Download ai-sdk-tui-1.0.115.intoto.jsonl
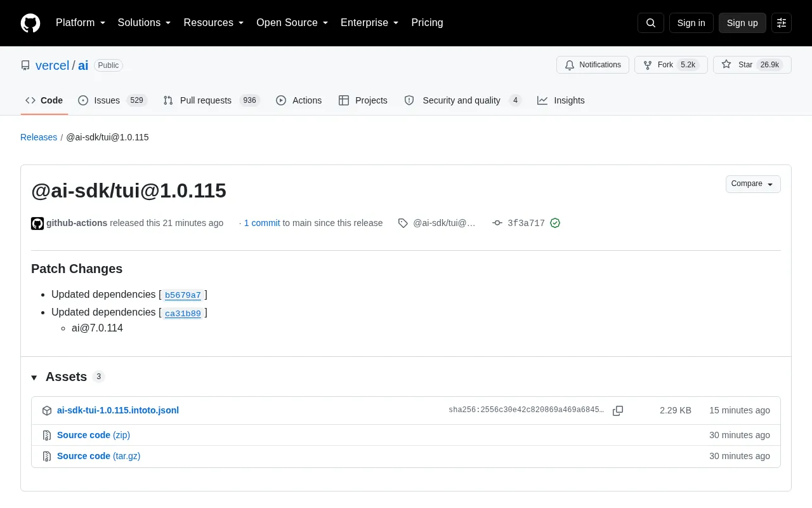The width and height of the screenshot is (812, 508). coord(118,410)
